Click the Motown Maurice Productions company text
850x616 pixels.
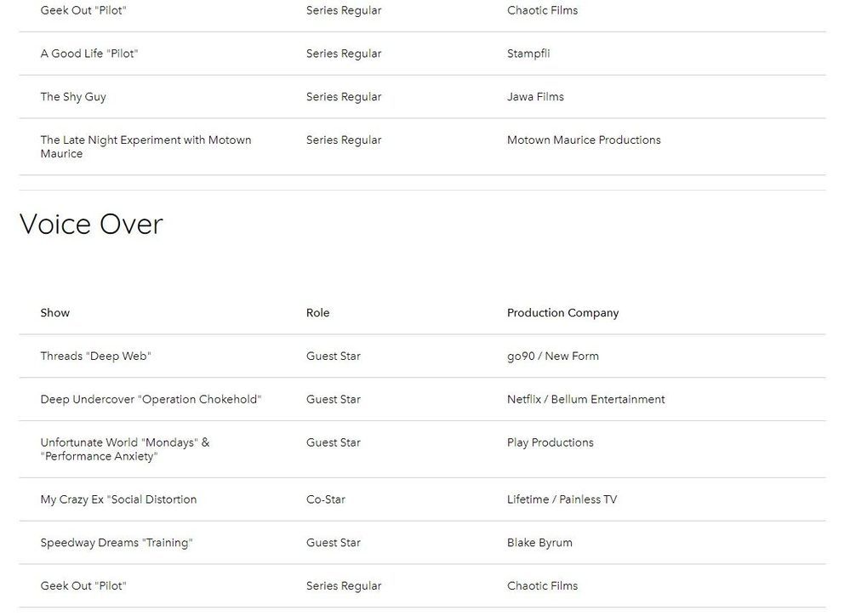(584, 140)
